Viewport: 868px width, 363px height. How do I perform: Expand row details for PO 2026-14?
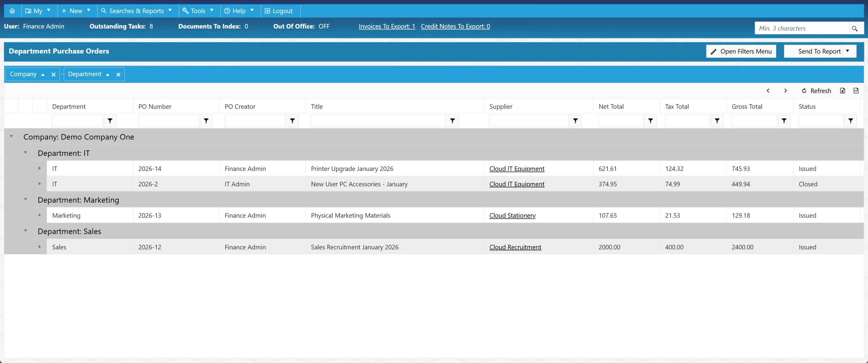pyautogui.click(x=40, y=168)
